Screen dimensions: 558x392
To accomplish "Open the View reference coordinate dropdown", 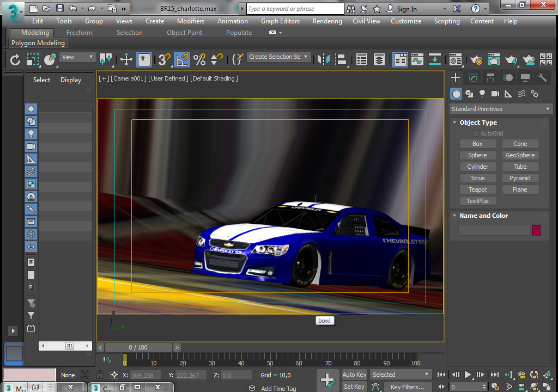I will click(x=77, y=57).
